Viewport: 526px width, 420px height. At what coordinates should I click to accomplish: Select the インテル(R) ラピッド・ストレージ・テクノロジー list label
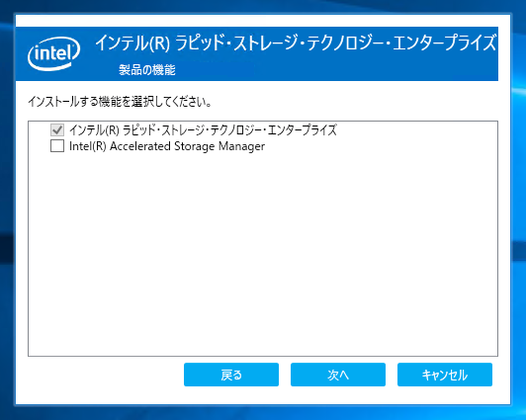[x=203, y=129]
